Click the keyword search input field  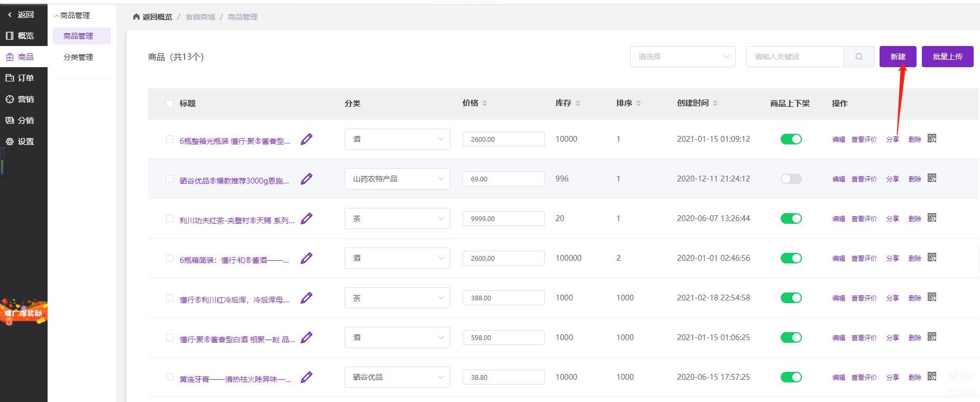(794, 57)
